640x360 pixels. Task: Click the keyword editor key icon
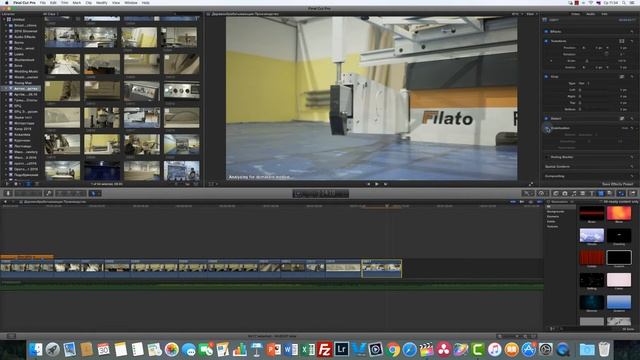[49, 193]
